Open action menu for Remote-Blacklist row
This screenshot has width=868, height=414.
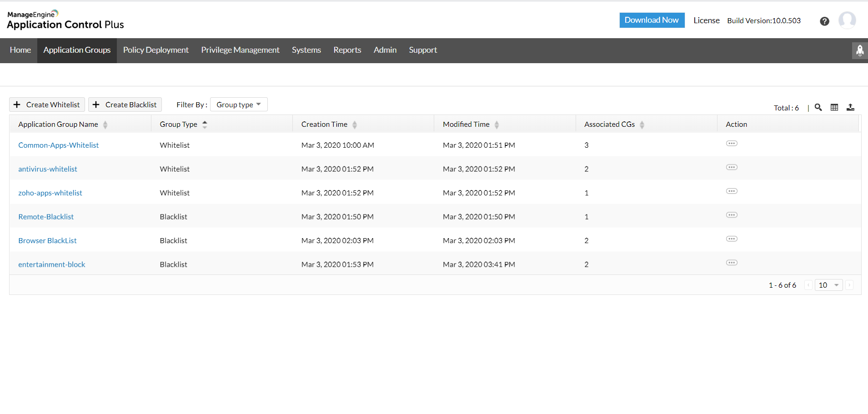(x=731, y=215)
